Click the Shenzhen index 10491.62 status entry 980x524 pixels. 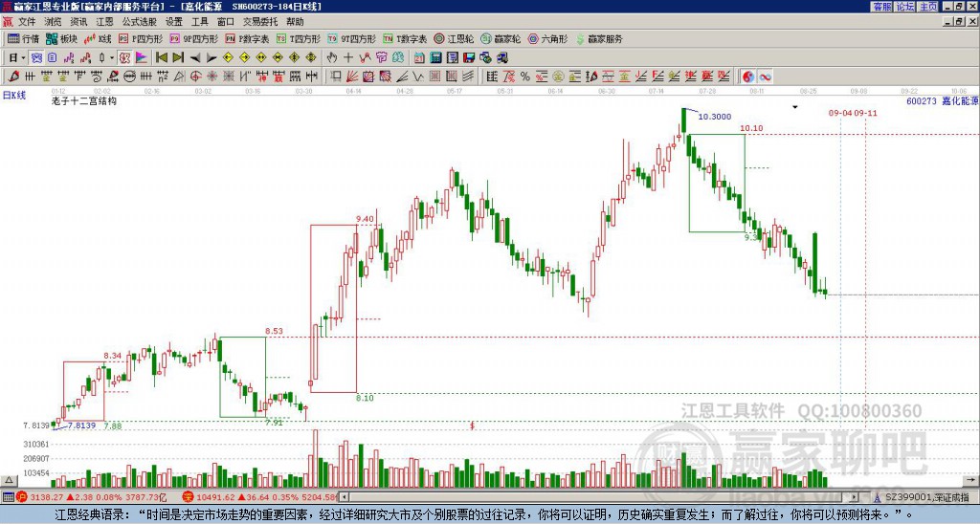[260, 497]
